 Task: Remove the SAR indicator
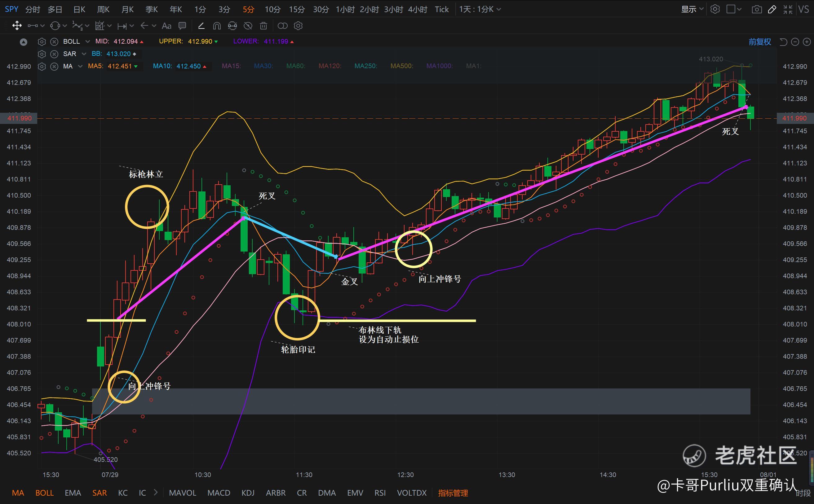[54, 54]
